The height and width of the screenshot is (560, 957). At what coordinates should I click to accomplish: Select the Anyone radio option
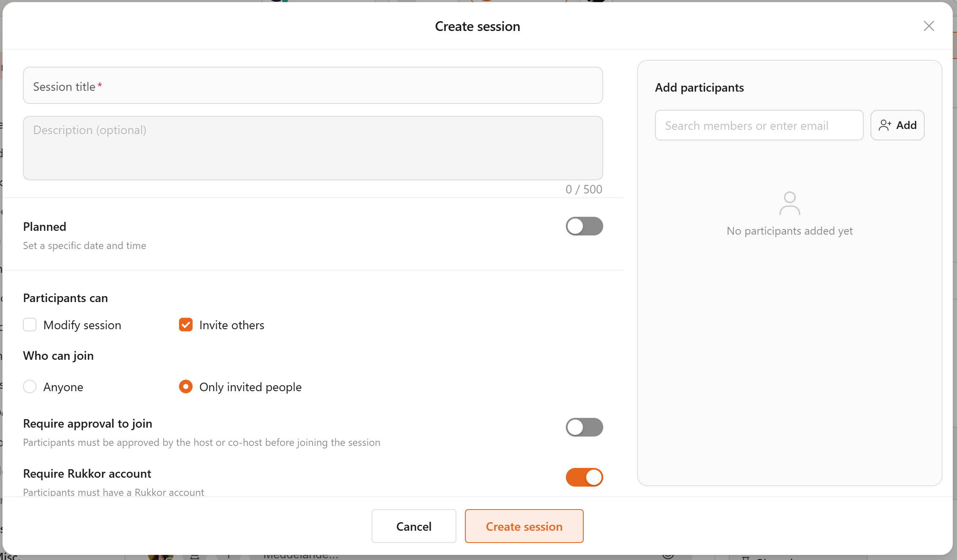click(x=30, y=386)
